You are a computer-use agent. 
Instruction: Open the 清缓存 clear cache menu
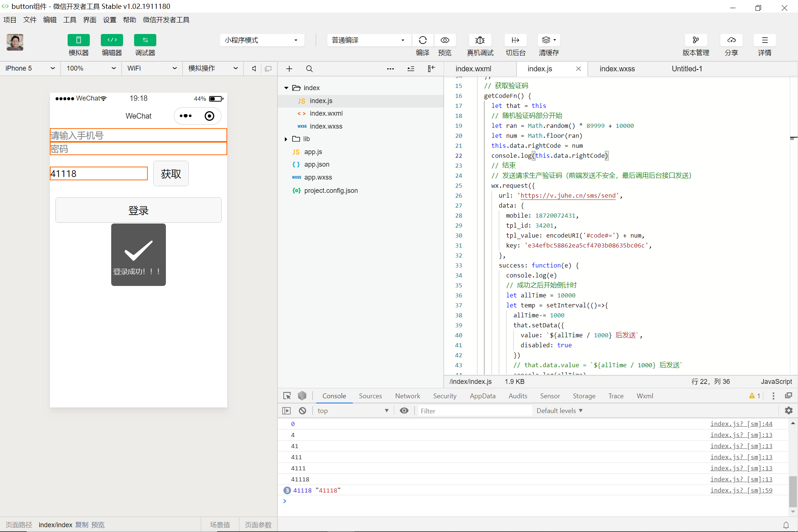pyautogui.click(x=549, y=40)
